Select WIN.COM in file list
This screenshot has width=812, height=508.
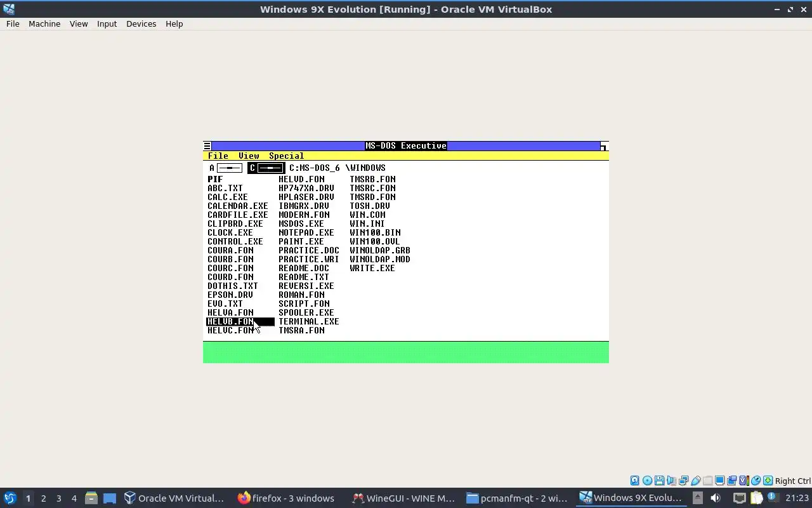[367, 215]
